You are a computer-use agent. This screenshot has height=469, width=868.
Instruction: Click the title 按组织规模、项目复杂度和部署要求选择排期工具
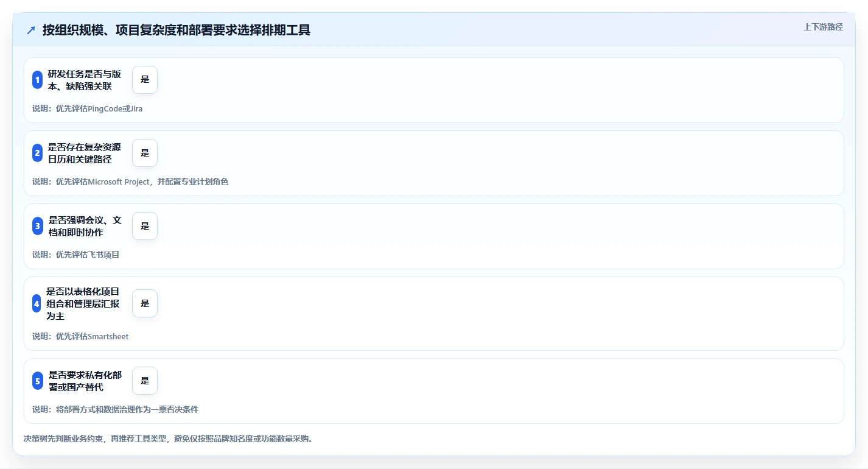click(177, 30)
